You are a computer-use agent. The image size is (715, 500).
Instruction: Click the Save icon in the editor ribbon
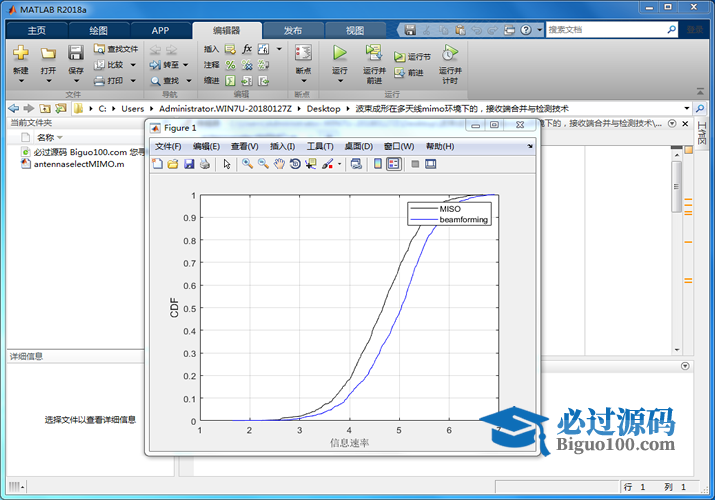(x=76, y=53)
